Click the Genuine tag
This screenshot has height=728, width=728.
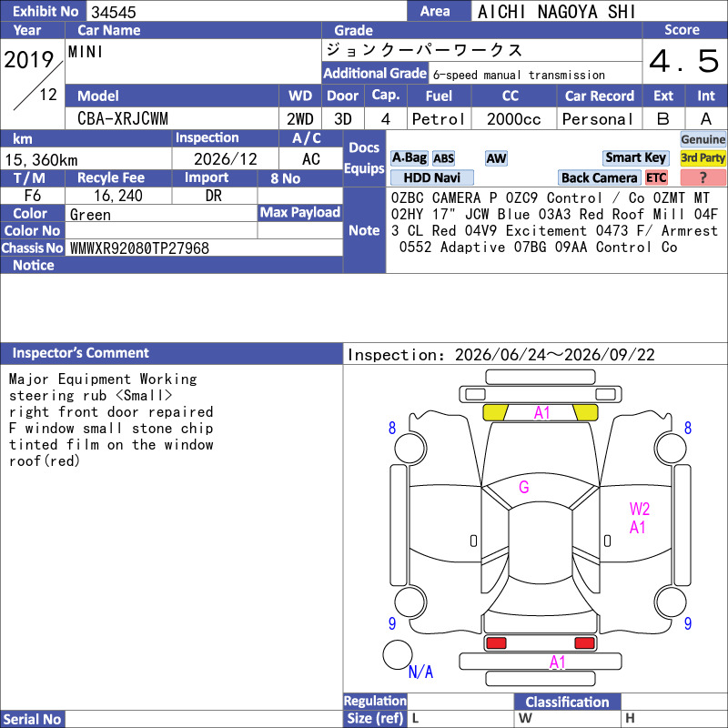coord(703,139)
